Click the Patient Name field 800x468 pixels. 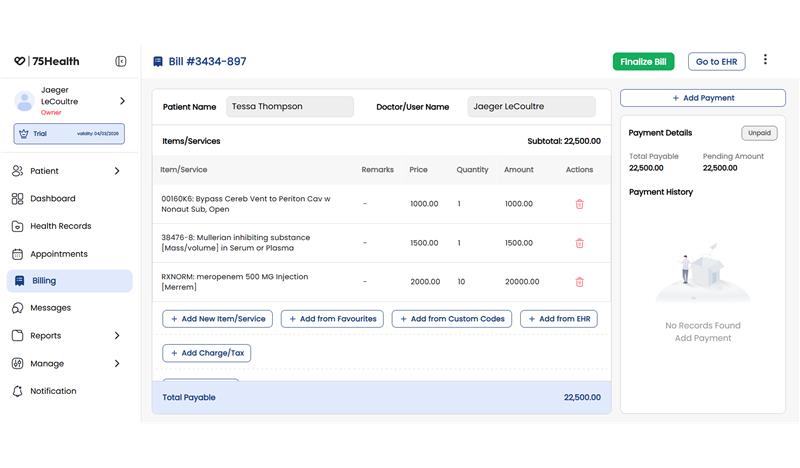coord(288,106)
